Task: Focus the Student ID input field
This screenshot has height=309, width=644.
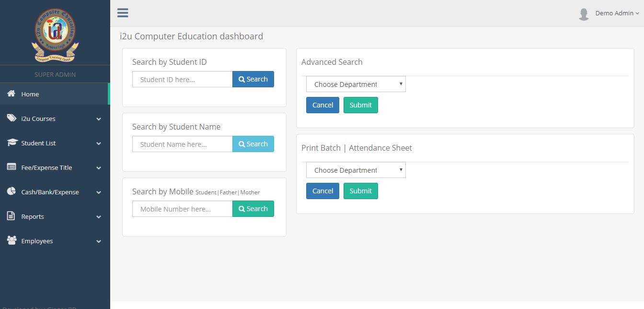Action: point(183,79)
